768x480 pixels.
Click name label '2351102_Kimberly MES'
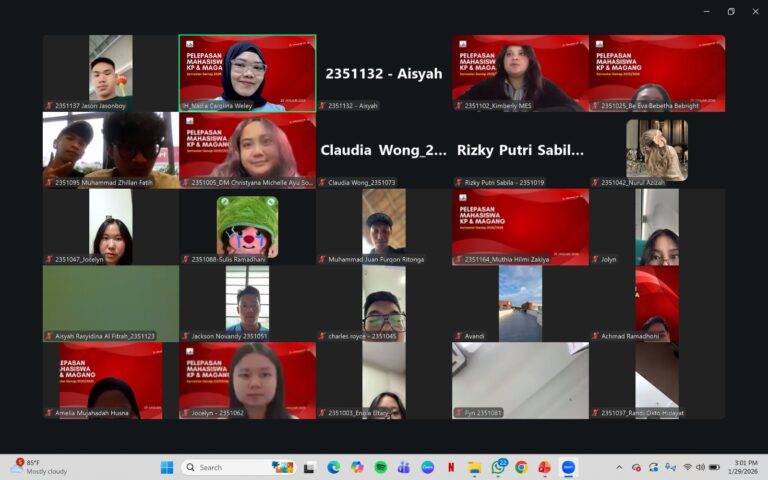[x=498, y=106]
